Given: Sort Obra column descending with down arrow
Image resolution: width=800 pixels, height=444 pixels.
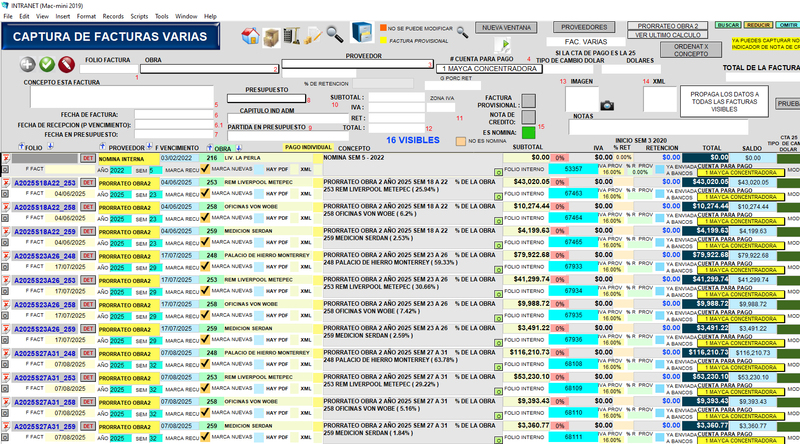Looking at the screenshot, I should tap(238, 147).
